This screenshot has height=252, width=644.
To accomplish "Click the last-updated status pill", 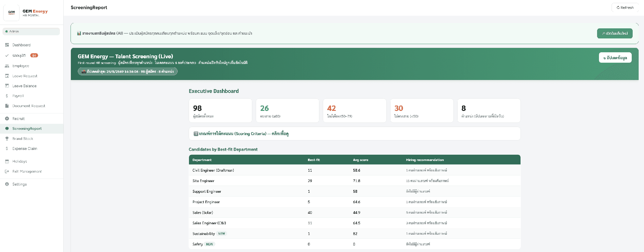I will coord(128,72).
